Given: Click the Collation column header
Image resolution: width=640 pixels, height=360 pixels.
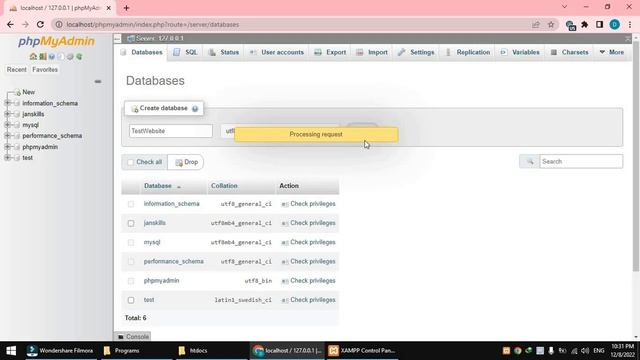Looking at the screenshot, I should [224, 186].
